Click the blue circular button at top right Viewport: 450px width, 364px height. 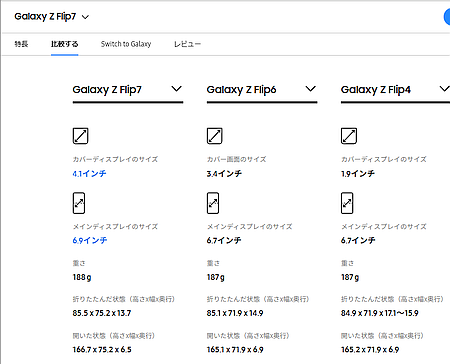[x=447, y=17]
